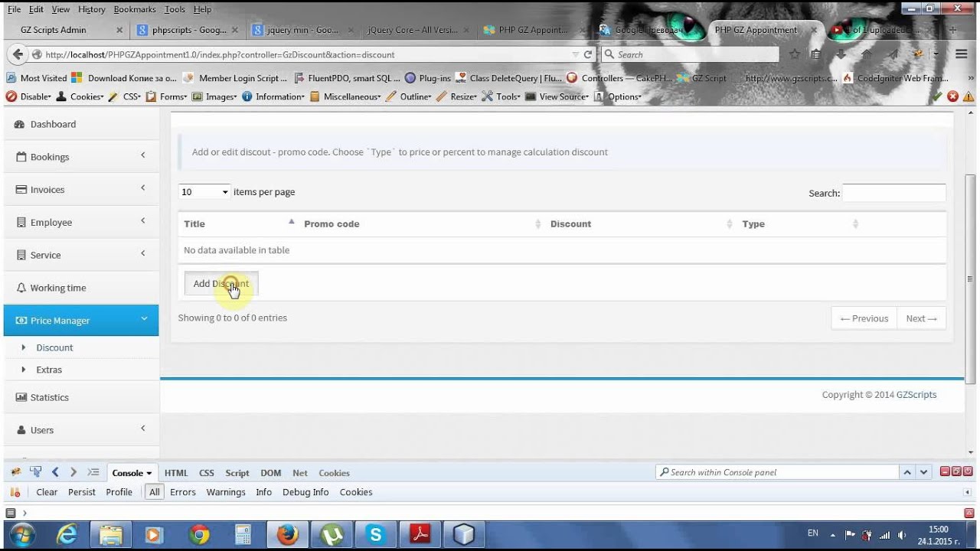Click the browser back arrow button
This screenshot has height=551, width=980.
click(18, 54)
